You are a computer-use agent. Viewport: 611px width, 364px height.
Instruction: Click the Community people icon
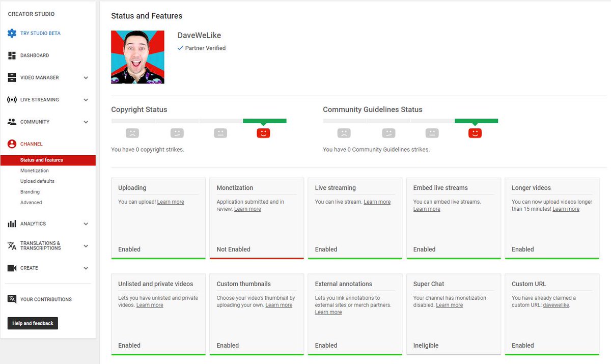pyautogui.click(x=12, y=122)
